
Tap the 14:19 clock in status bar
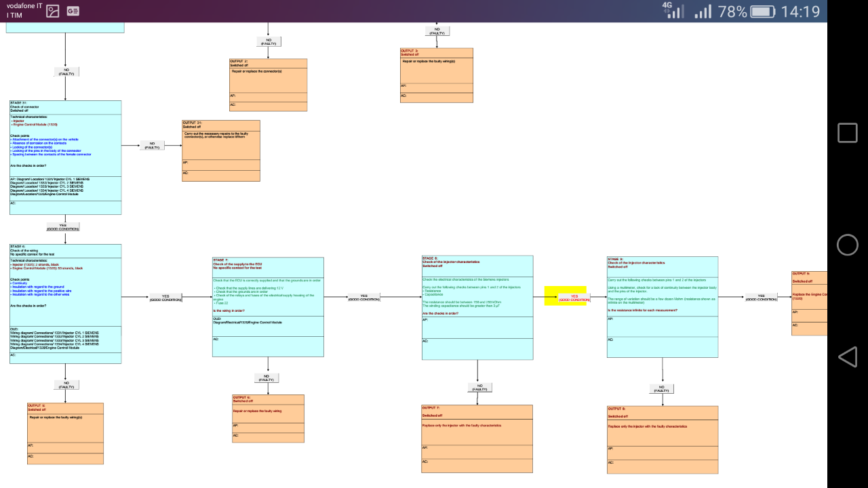tap(800, 12)
